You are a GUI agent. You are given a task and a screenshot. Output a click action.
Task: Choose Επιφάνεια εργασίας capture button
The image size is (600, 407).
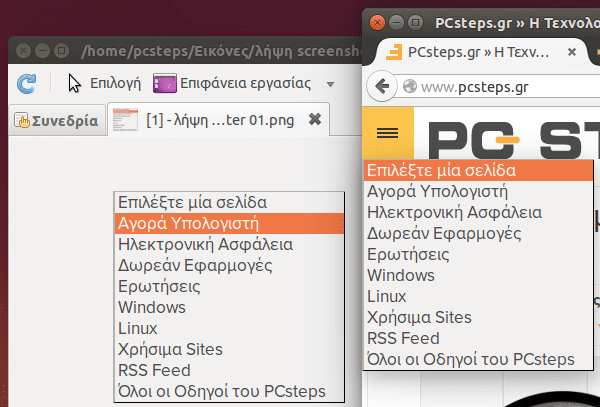click(232, 83)
